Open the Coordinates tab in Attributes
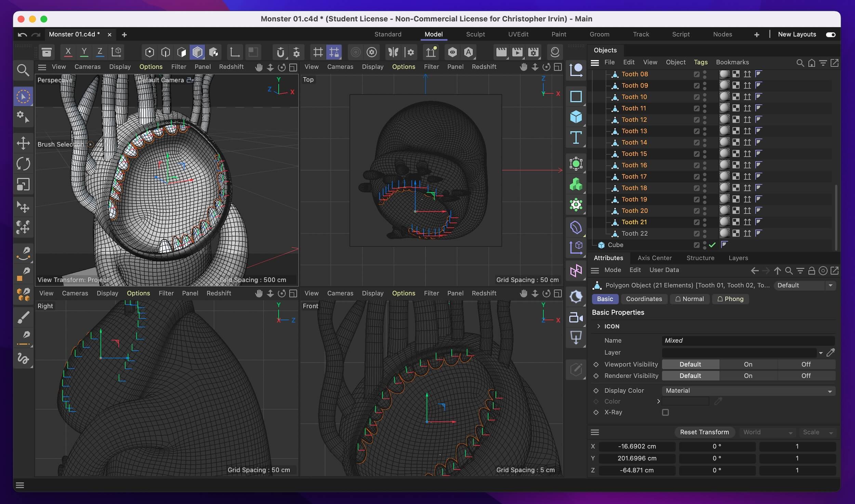855x504 pixels. point(644,299)
